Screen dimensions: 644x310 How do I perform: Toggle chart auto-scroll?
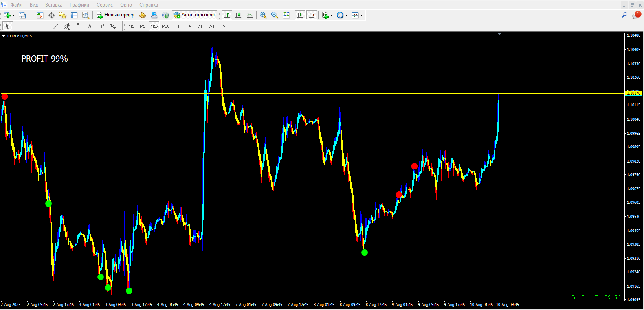tap(300, 15)
